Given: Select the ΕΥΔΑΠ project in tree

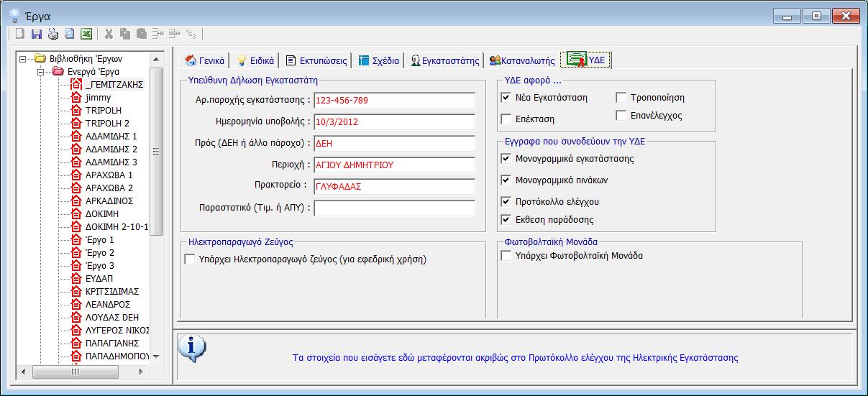Looking at the screenshot, I should point(99,278).
